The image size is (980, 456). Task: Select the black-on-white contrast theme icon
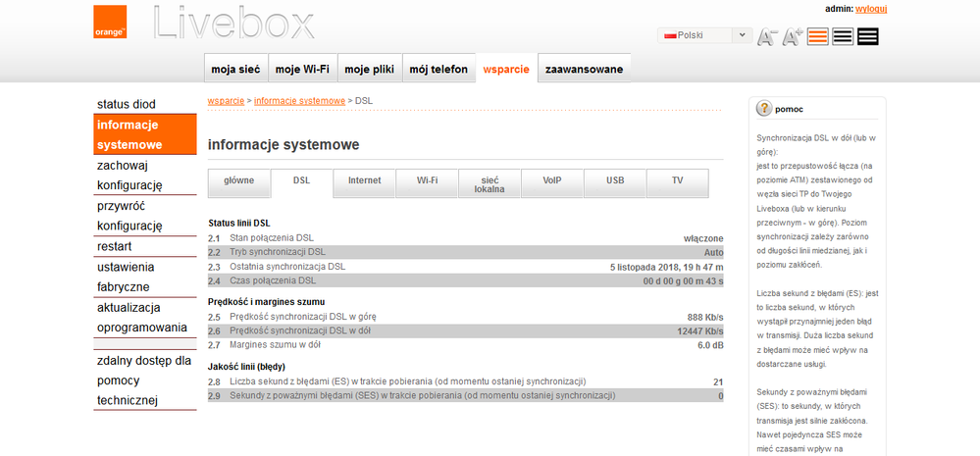(843, 36)
